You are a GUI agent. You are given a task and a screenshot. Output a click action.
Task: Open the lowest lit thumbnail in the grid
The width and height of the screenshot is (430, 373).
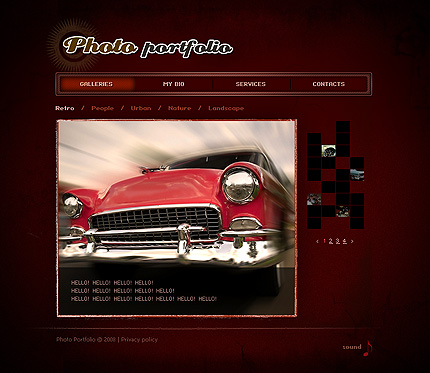[343, 211]
